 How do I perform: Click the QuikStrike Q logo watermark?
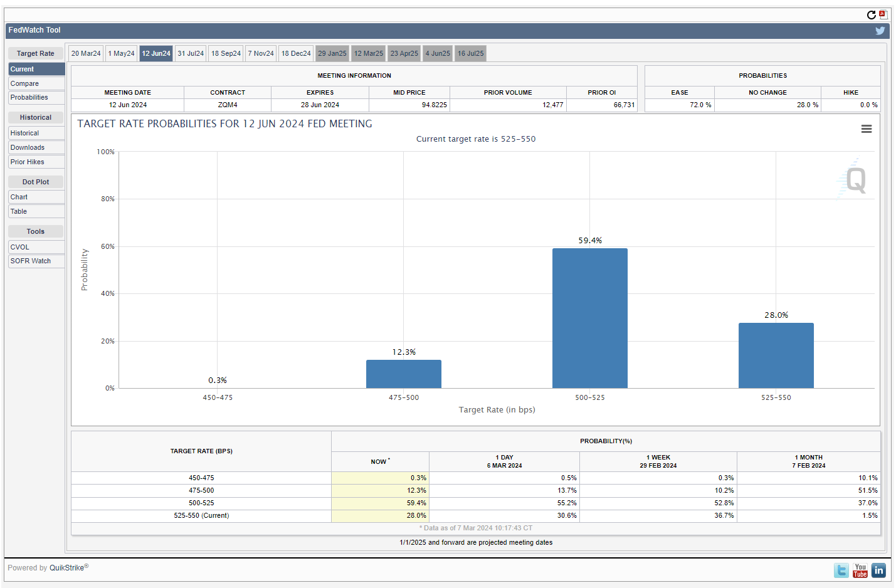click(854, 179)
